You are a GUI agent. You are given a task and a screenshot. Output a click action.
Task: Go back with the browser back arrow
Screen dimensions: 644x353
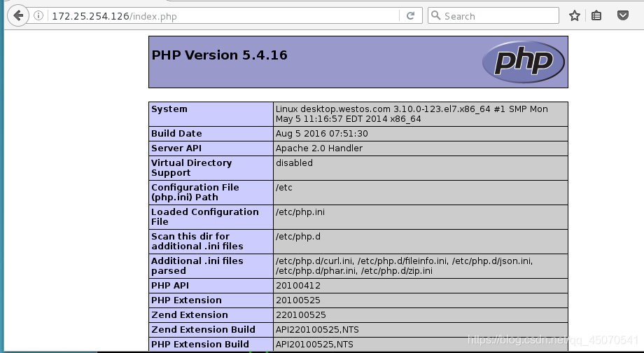17,15
